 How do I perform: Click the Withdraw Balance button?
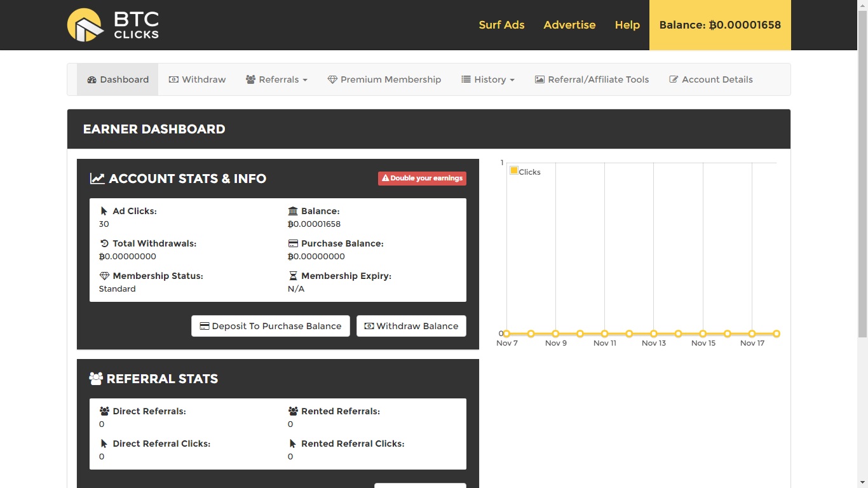[x=411, y=326]
